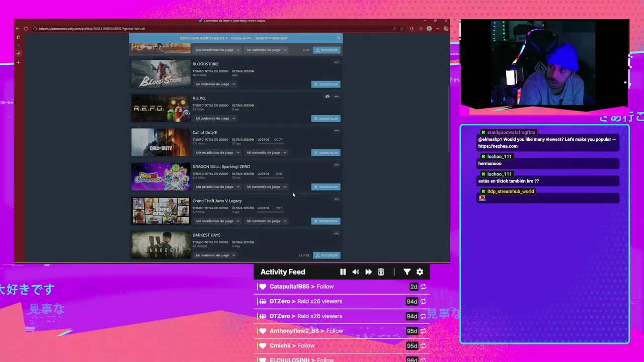This screenshot has width=644, height=362.
Task: Open the three-dot menu for BLOODSTRIKE
Action: (337, 62)
